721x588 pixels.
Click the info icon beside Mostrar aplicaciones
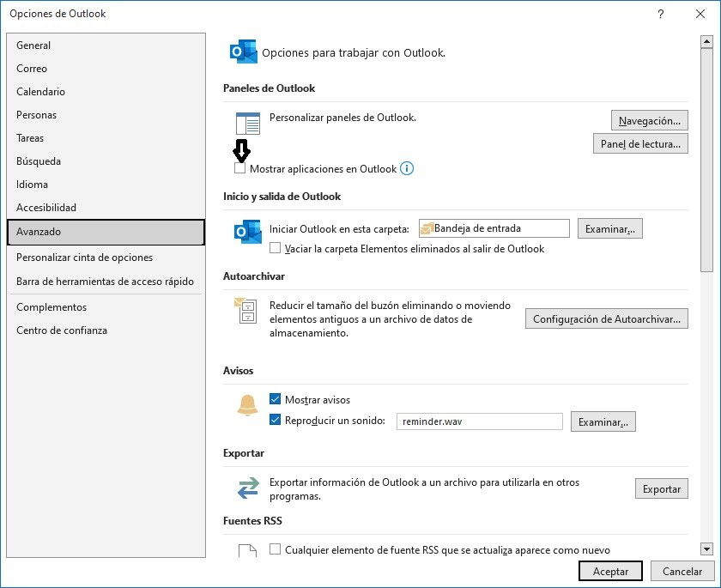(407, 169)
